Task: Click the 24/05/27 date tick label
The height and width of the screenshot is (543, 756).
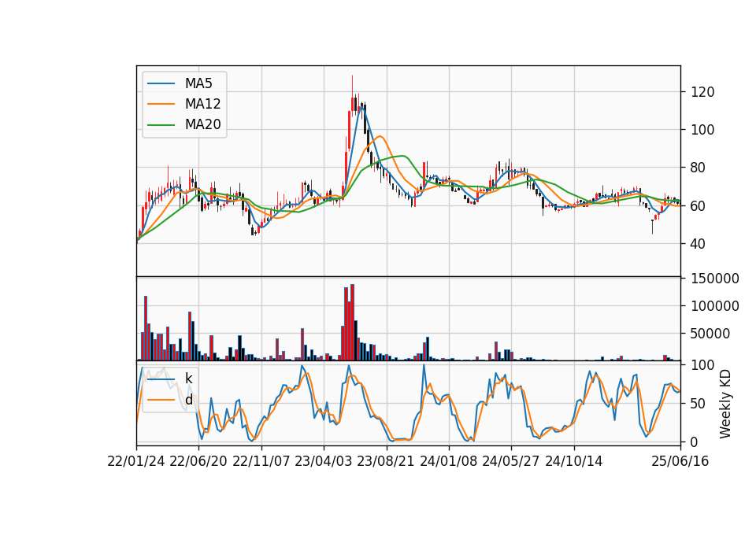Action: [511, 461]
